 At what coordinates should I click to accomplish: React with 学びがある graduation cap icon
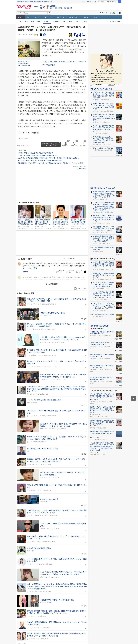(66, 144)
